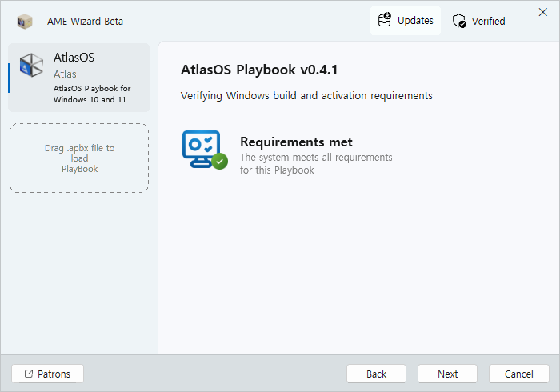Screen dimensions: 560x392
Task: Click the Updates inbox download icon
Action: click(x=385, y=20)
